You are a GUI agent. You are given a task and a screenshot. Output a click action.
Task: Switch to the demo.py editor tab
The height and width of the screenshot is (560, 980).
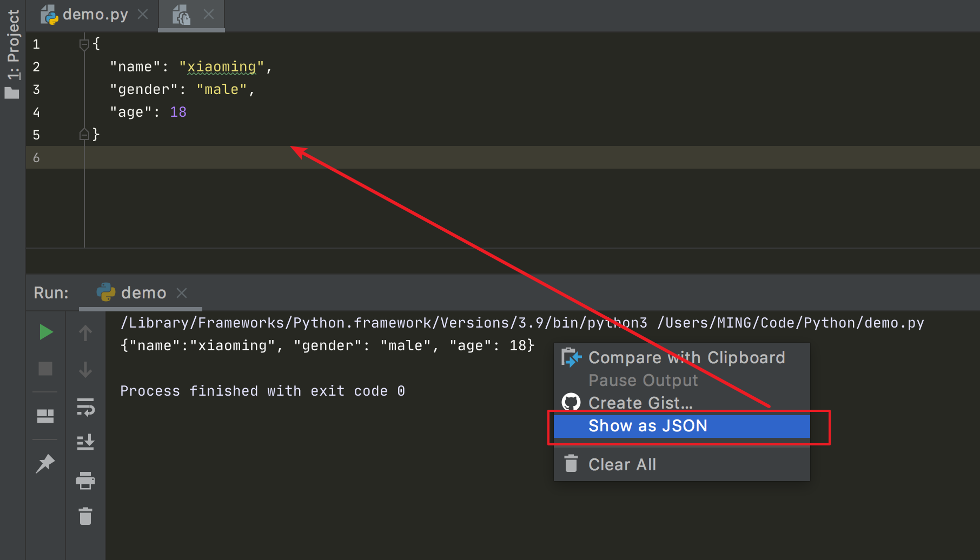click(95, 15)
